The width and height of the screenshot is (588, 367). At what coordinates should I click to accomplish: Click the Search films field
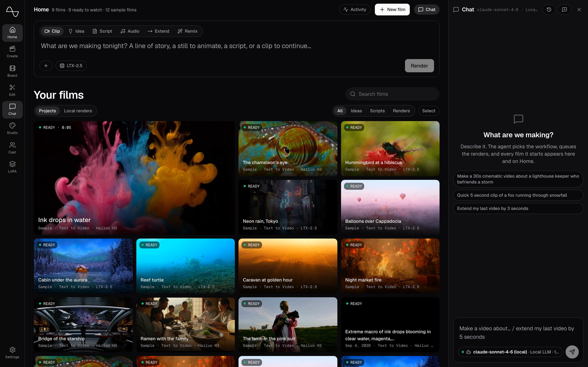point(392,94)
